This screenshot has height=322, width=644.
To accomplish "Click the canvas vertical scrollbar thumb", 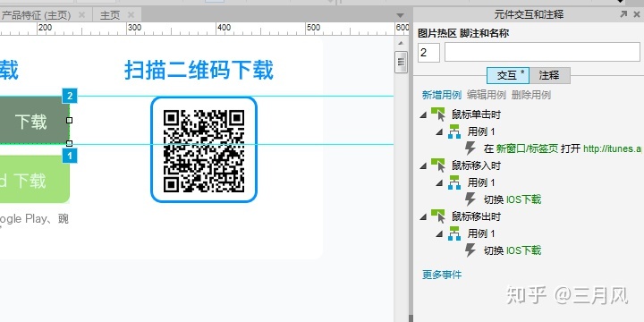I will point(401,62).
